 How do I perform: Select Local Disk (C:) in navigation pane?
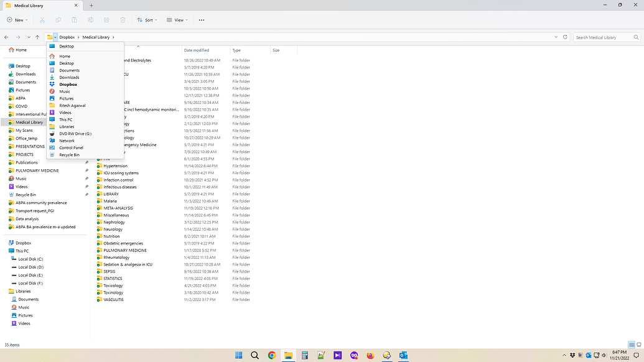pyautogui.click(x=30, y=259)
